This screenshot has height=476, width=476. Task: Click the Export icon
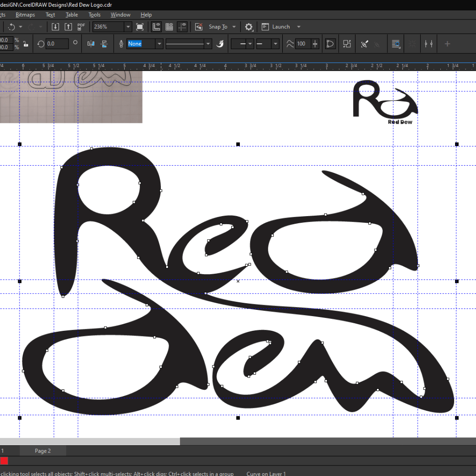click(68, 27)
